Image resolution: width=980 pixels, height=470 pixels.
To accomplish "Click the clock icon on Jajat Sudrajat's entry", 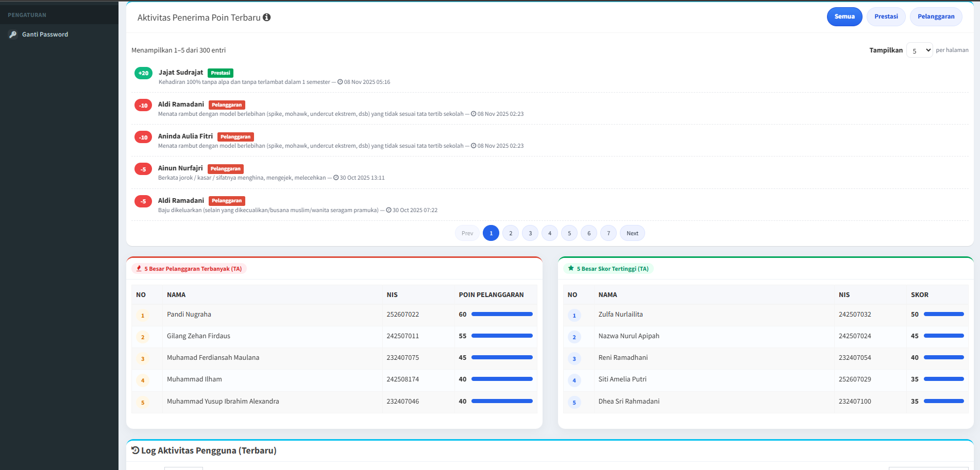I will 340,81.
